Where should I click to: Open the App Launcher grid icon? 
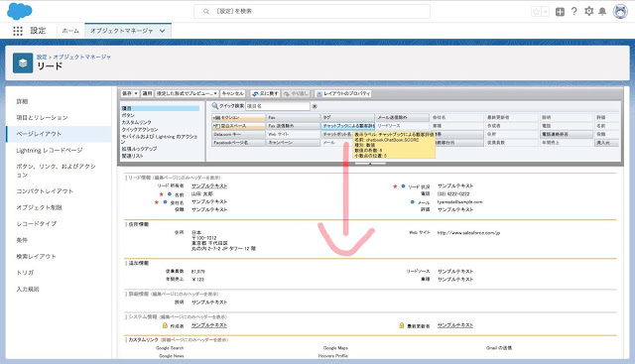pos(18,31)
